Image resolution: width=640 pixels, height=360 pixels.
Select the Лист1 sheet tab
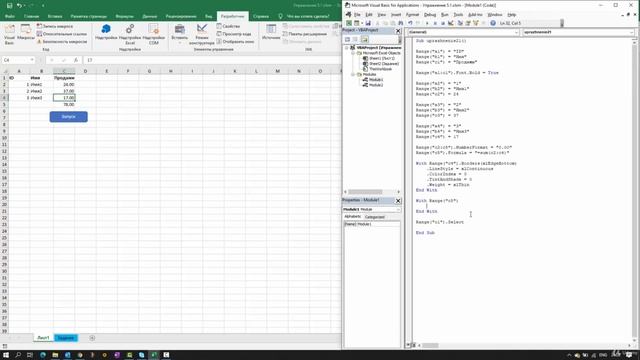click(43, 338)
